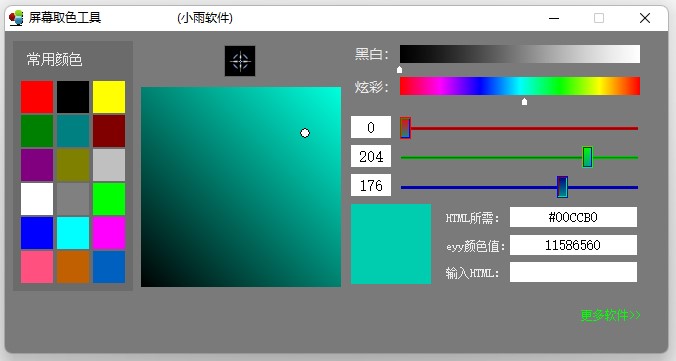Pick the pure blue swatch
This screenshot has width=676, height=361.
coord(37,233)
